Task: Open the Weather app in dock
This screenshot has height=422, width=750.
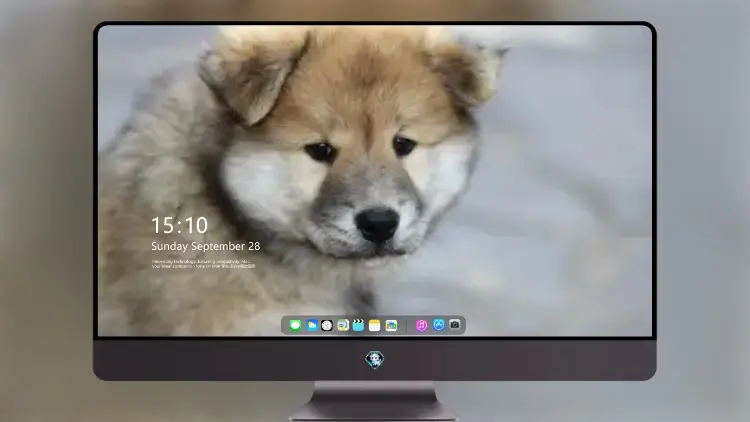Action: click(x=311, y=325)
